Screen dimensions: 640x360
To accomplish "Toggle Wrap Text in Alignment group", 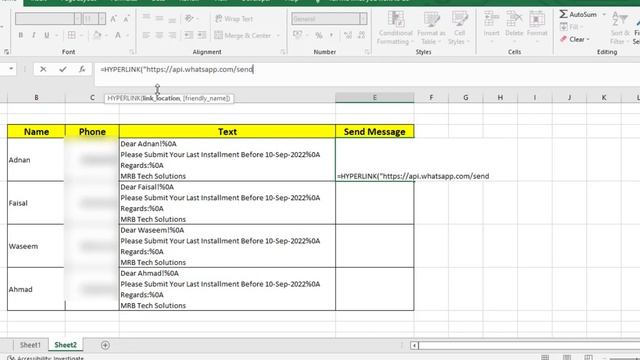I will (234, 19).
